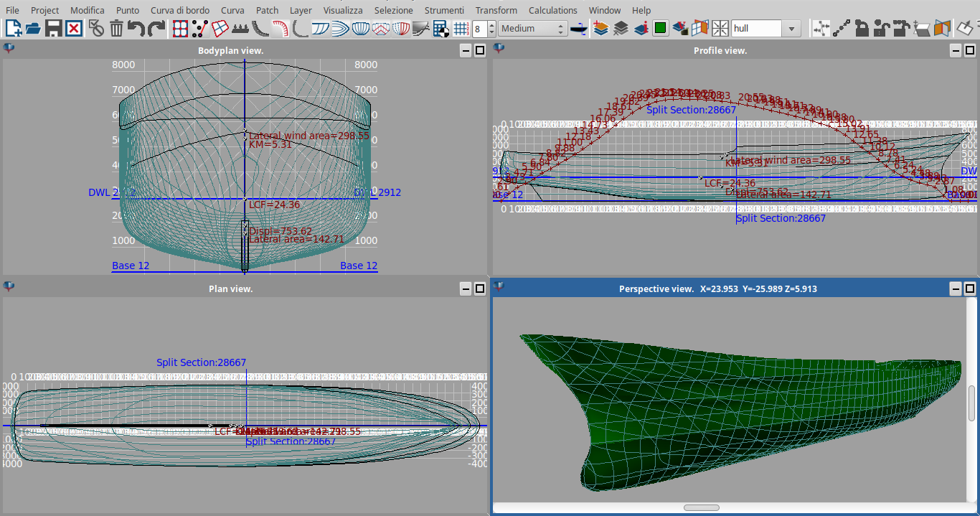Add a new layer with stacked layers plus icon
The image size is (980, 516).
point(601,29)
